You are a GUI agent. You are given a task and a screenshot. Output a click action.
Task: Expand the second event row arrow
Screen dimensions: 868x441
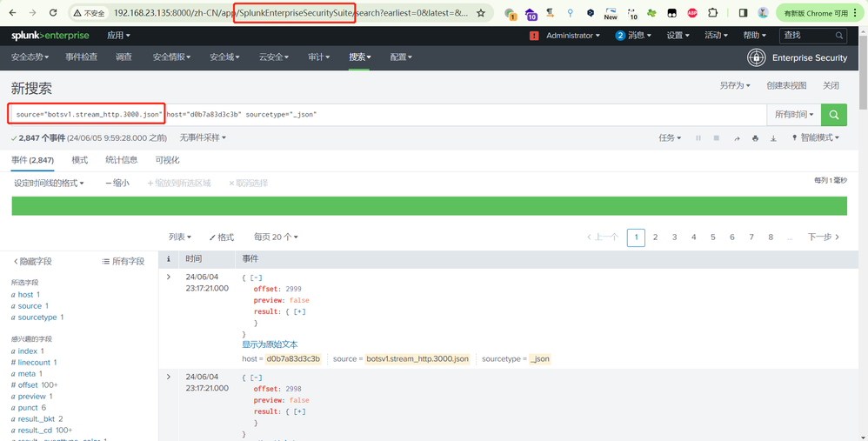tap(169, 377)
